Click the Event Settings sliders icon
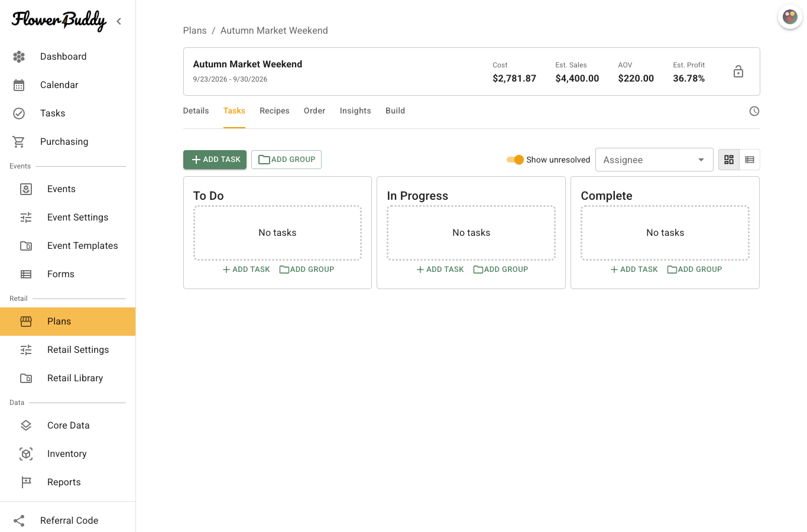 [26, 218]
